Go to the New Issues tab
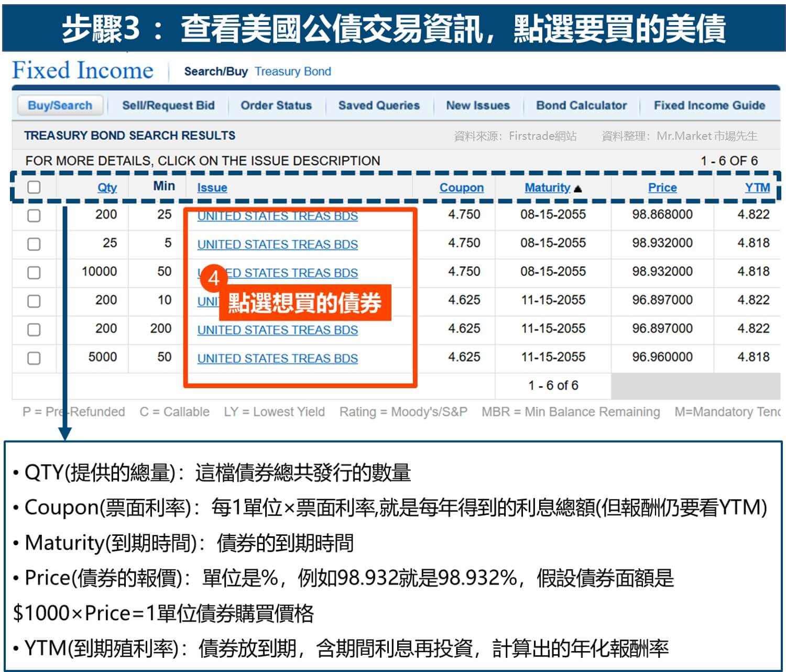The width and height of the screenshot is (786, 672). coord(477,105)
